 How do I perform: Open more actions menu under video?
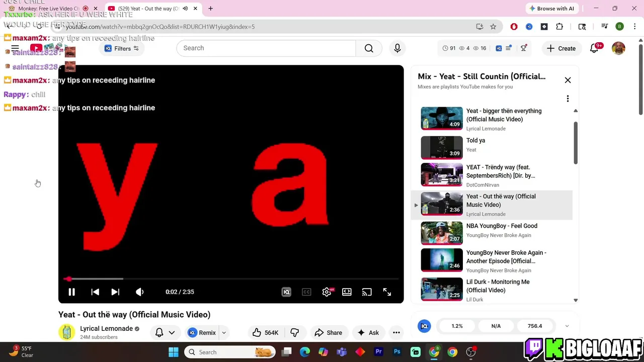[396, 333]
